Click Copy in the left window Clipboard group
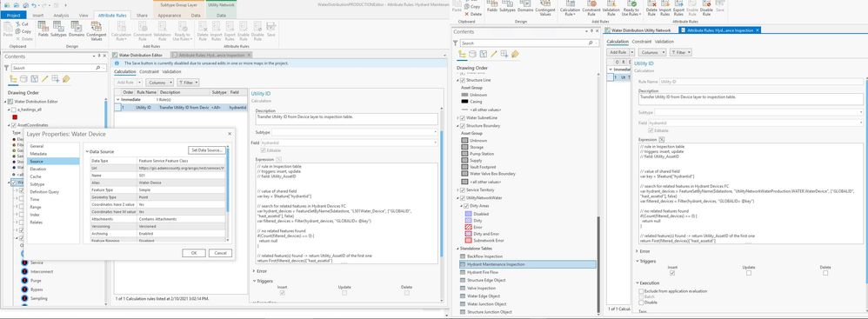Image resolution: width=868 pixels, height=319 pixels. (x=23, y=31)
